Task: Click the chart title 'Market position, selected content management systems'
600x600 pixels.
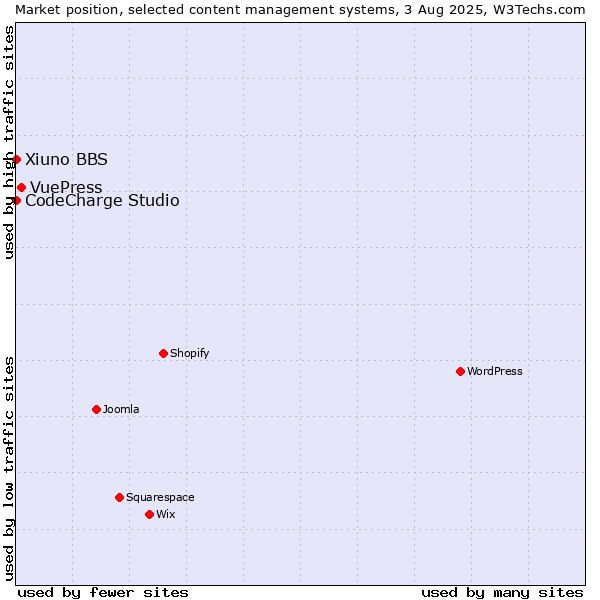Action: [x=205, y=10]
